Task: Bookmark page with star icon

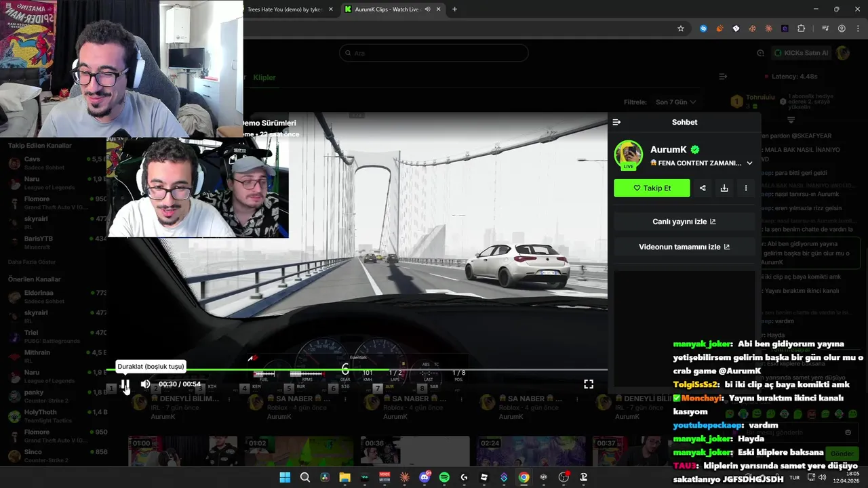Action: click(681, 28)
